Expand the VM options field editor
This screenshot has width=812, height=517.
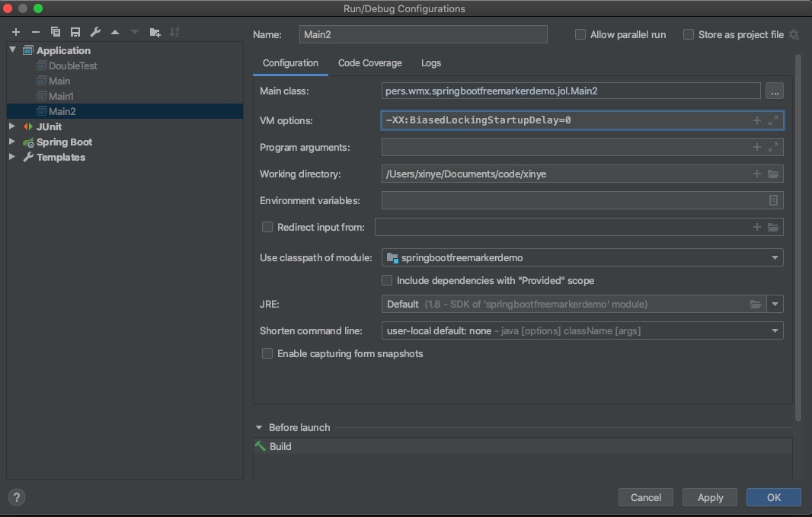click(773, 120)
